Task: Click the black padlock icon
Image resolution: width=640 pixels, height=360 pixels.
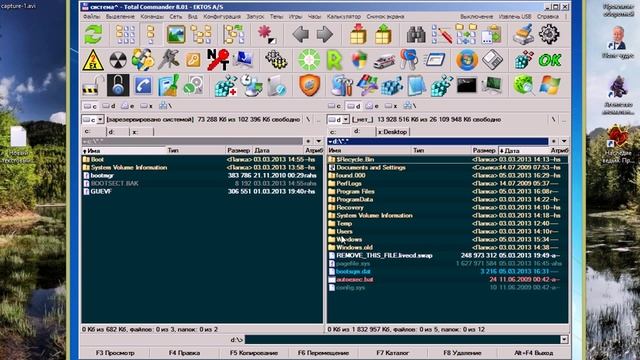Action: click(x=118, y=85)
